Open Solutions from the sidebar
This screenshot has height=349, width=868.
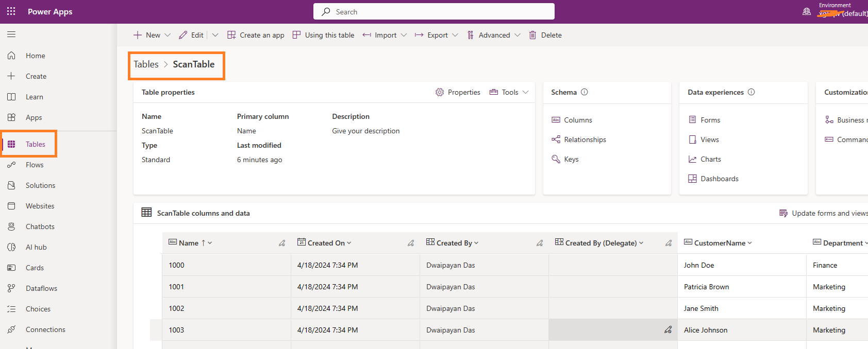tap(40, 185)
